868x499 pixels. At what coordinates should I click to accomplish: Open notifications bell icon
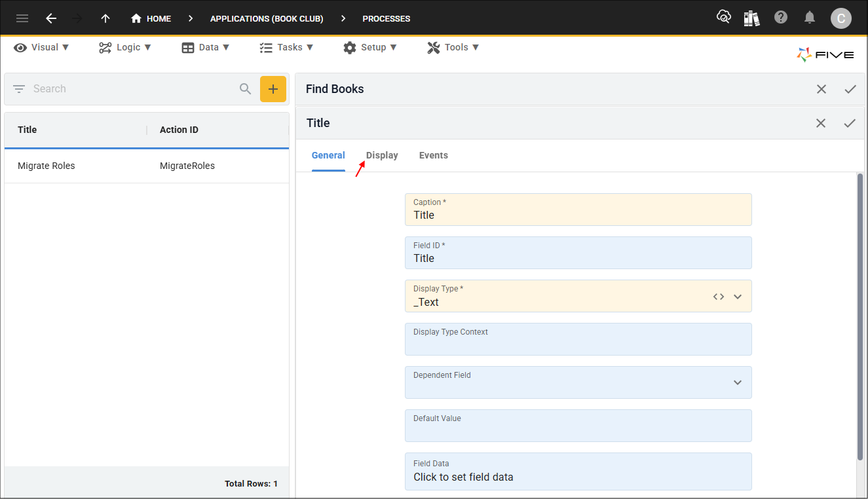[810, 18]
